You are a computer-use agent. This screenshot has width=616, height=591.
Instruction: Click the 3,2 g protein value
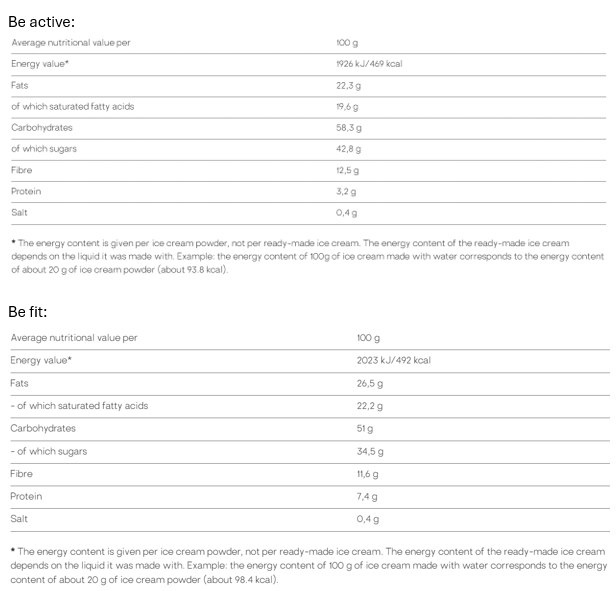pos(346,191)
